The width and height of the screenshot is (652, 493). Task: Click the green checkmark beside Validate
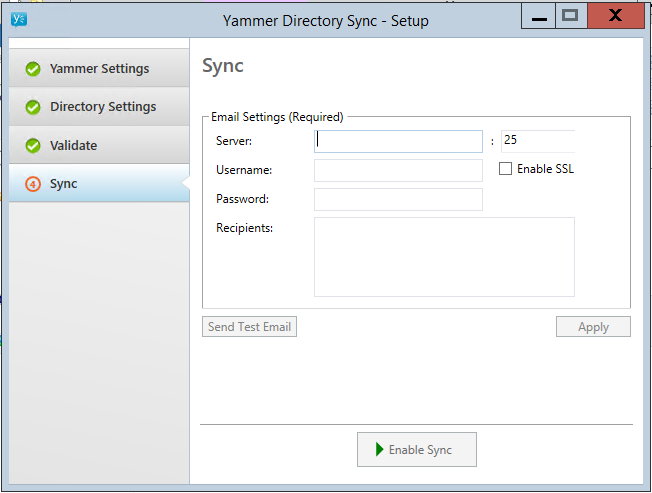(x=33, y=146)
